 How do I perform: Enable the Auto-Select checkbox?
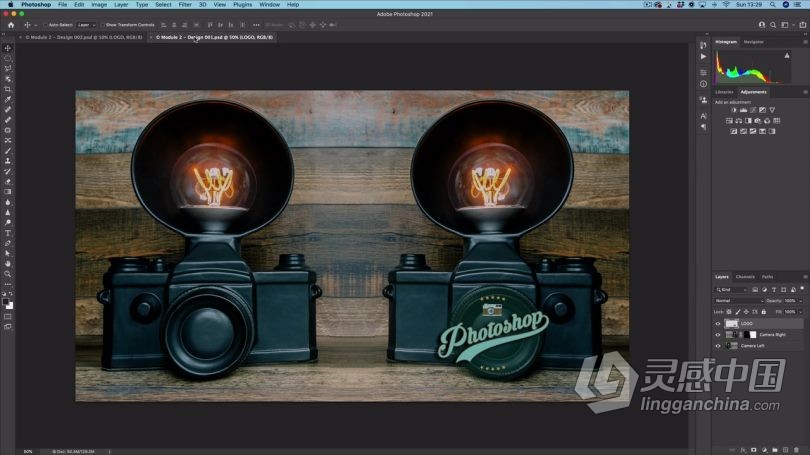45,25
